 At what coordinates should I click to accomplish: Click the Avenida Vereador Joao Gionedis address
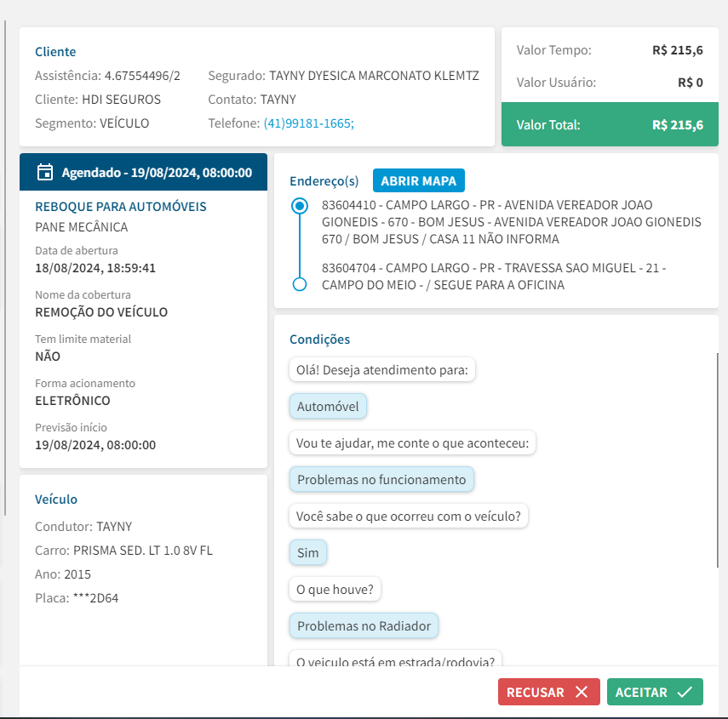coord(511,222)
